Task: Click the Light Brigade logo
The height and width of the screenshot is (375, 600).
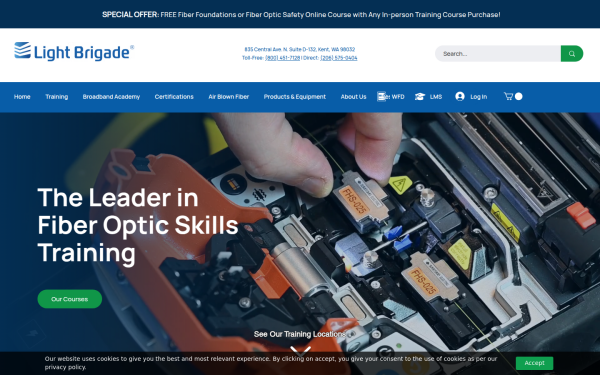Action: point(74,51)
